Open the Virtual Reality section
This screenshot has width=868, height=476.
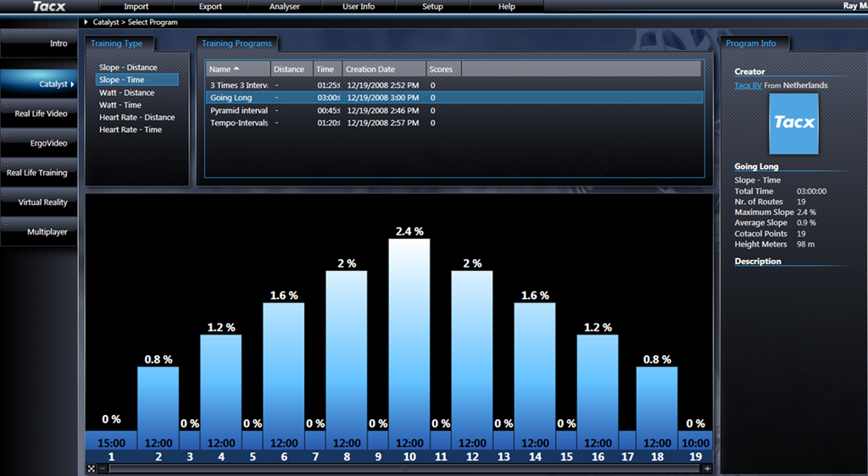pyautogui.click(x=39, y=202)
